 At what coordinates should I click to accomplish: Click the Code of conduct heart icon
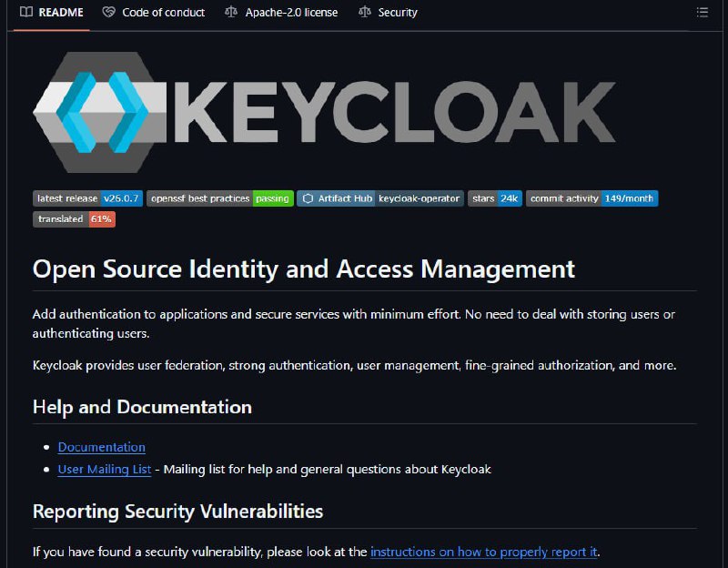tap(109, 13)
